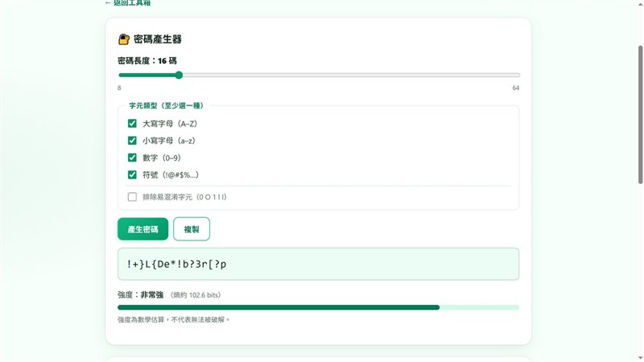Enable 排除易混淆字元 checkbox

coord(132,197)
